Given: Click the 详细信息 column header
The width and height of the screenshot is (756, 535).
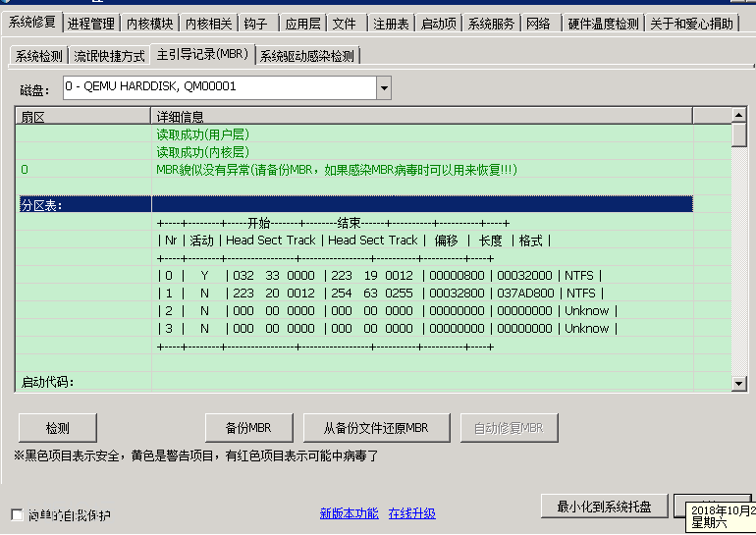Looking at the screenshot, I should tap(422, 117).
